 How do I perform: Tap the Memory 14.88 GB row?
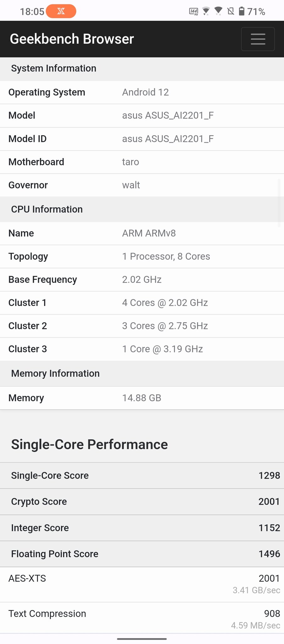[x=142, y=398]
